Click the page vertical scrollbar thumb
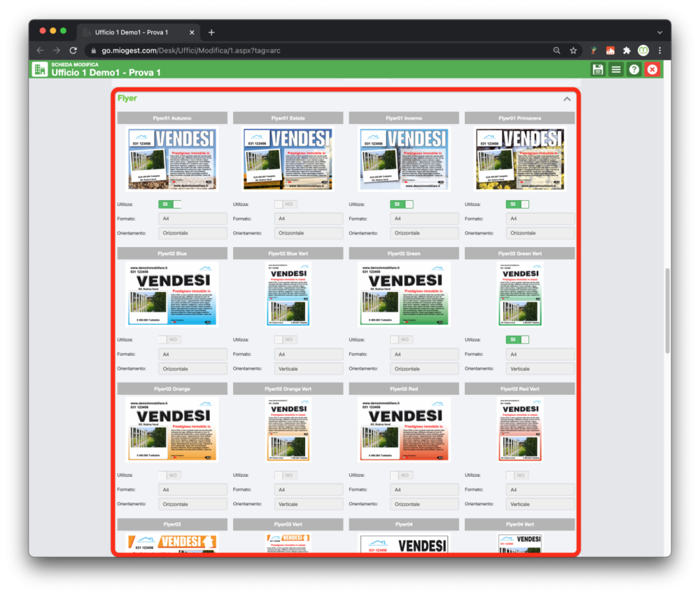Screen dimensions: 700x595 click(x=667, y=311)
